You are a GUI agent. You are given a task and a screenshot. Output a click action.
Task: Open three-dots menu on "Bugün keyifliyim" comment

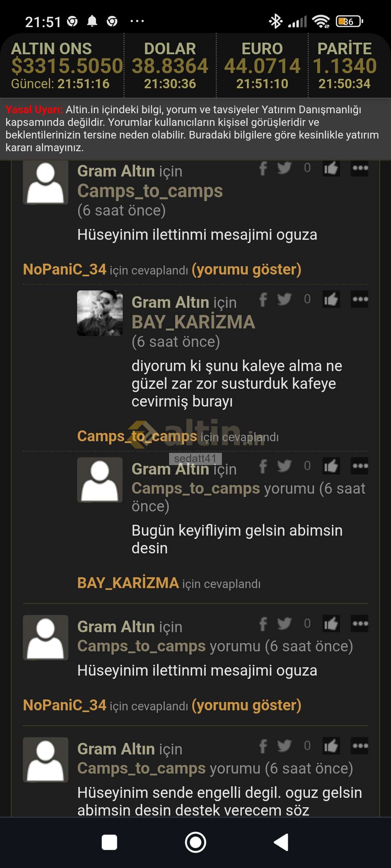pos(360,466)
